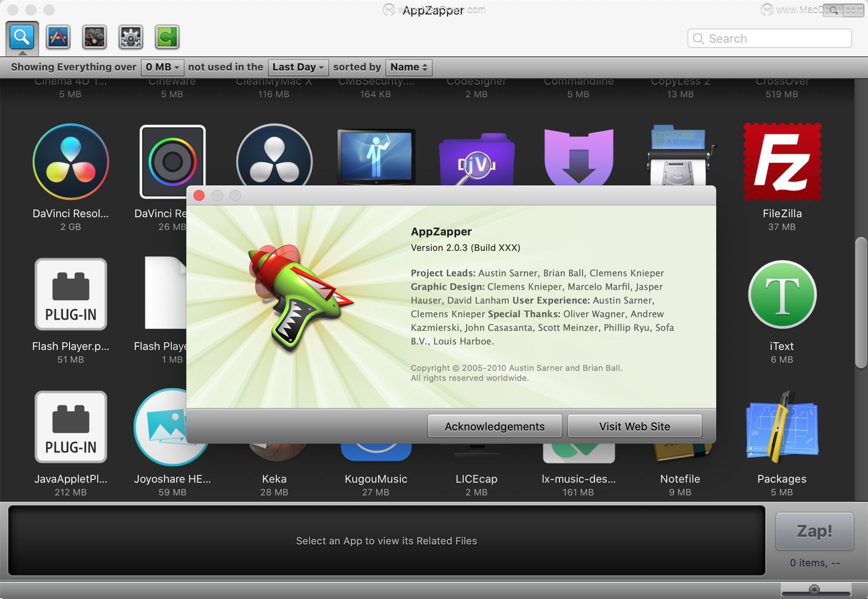This screenshot has height=599, width=868.
Task: Click the icon size slider knob
Action: [x=814, y=589]
